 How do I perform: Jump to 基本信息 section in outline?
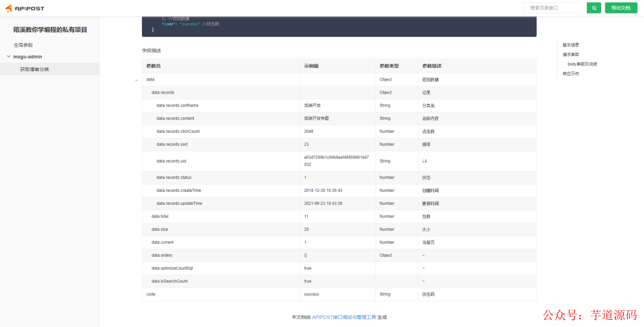571,45
